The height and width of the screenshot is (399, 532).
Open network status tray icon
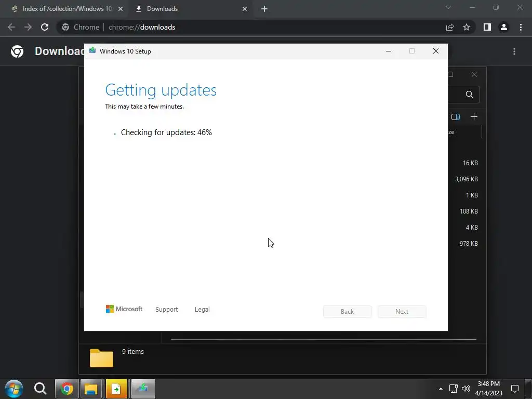[x=453, y=389]
